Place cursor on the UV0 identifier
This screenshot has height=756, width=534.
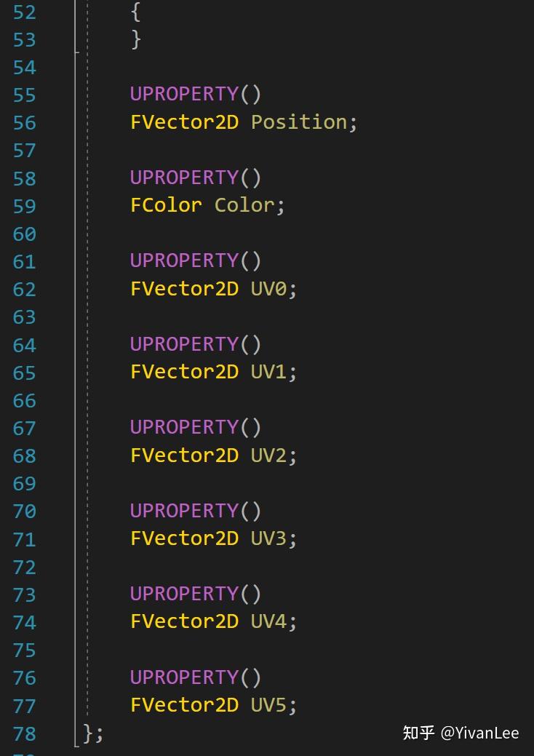pyautogui.click(x=268, y=289)
